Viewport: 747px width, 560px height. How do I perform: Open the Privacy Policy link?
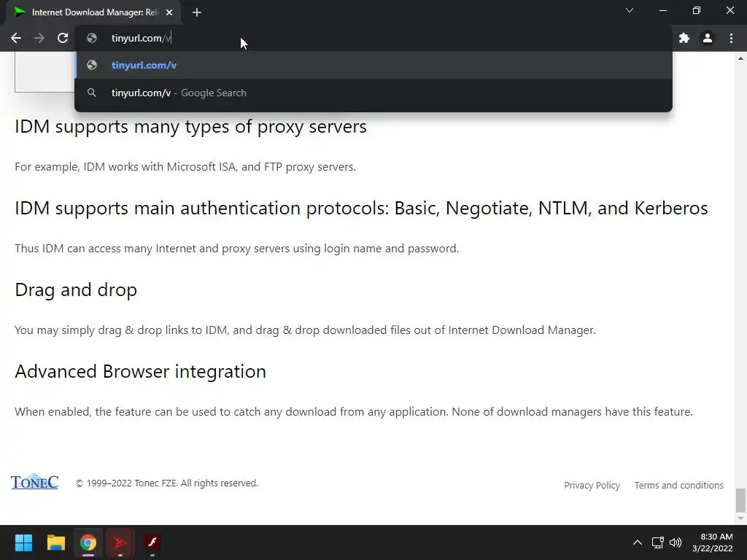pos(592,485)
